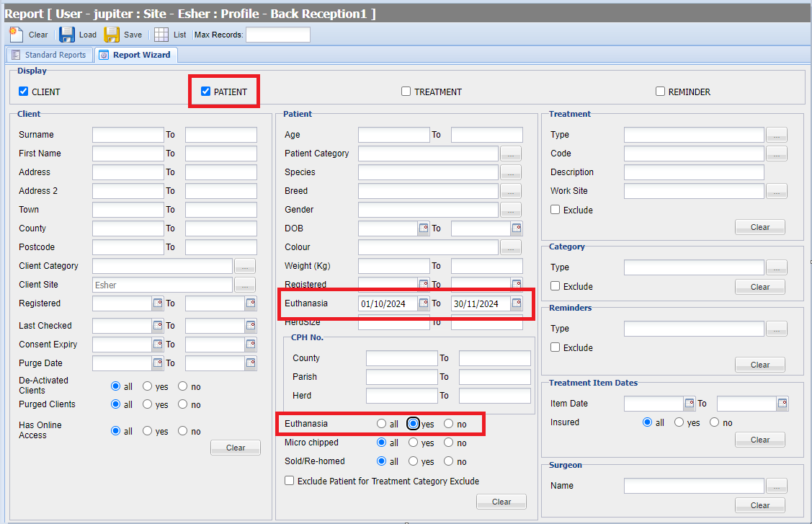Click the Max Records input field

click(x=278, y=35)
